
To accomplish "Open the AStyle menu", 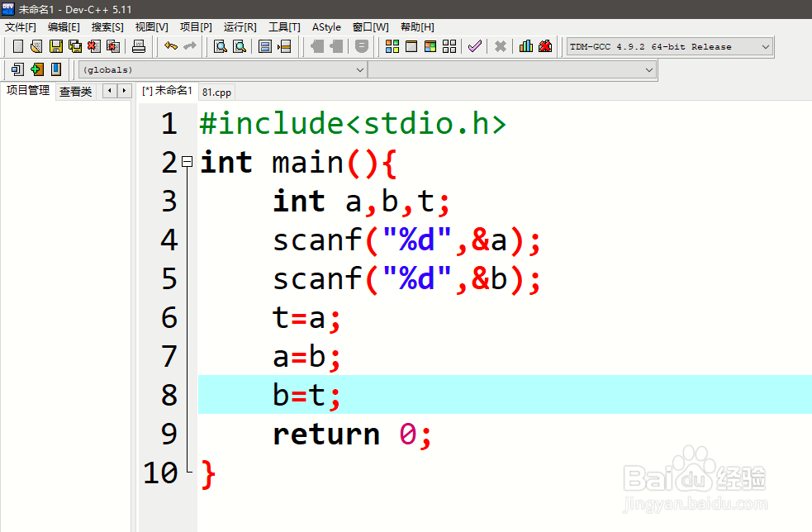I will click(326, 27).
